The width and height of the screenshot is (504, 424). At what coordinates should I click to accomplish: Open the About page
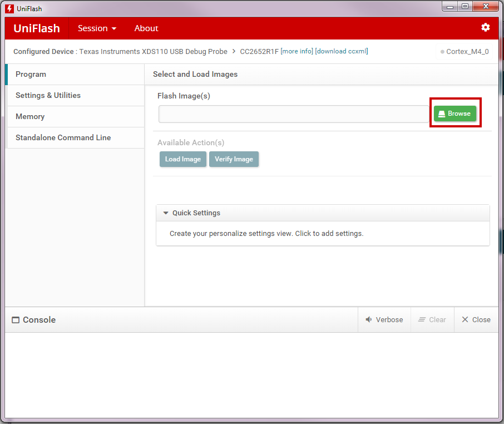146,28
